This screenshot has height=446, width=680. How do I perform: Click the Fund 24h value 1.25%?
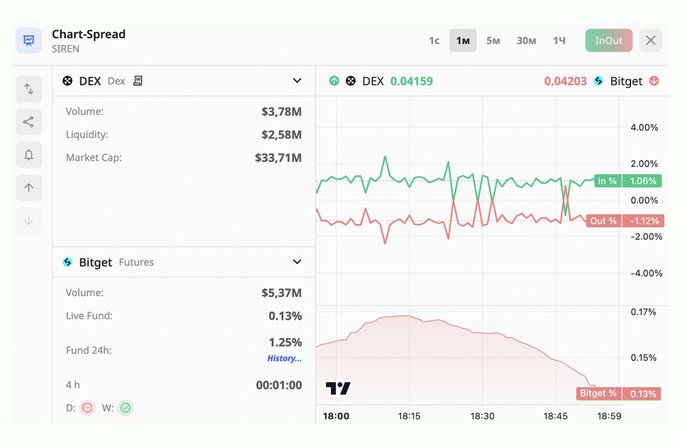click(285, 342)
